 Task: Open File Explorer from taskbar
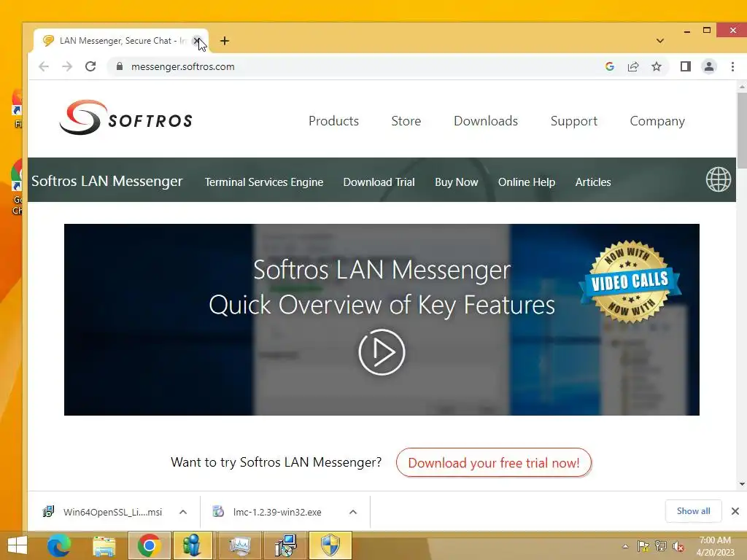[x=104, y=545]
